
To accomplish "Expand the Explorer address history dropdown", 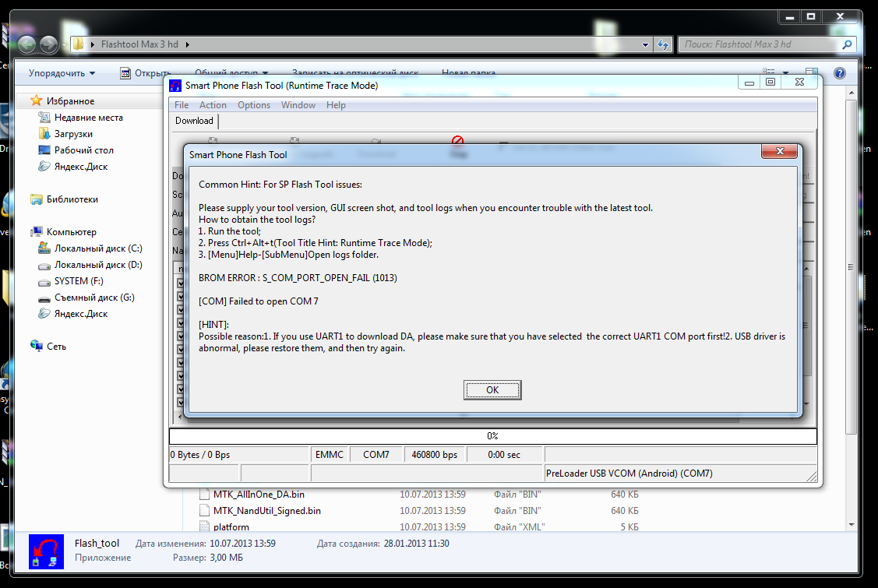I will [646, 44].
